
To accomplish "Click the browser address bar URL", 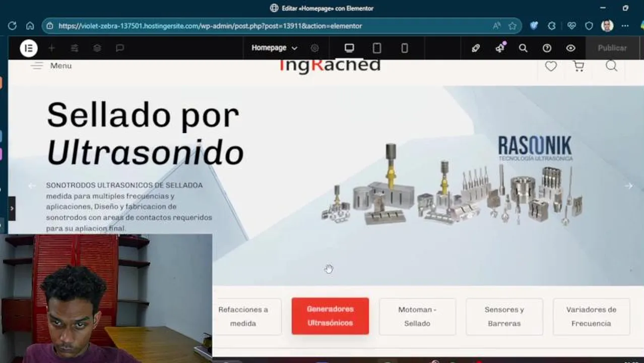I will (x=210, y=26).
